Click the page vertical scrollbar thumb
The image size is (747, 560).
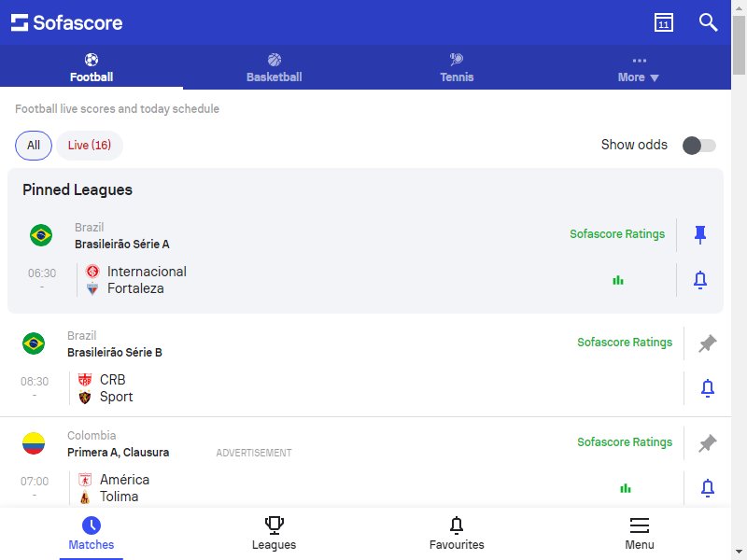739,45
